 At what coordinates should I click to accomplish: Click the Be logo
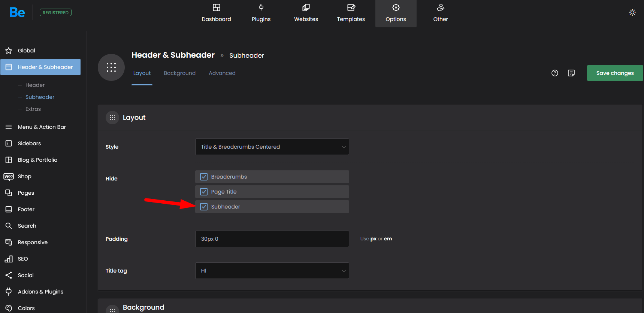17,12
